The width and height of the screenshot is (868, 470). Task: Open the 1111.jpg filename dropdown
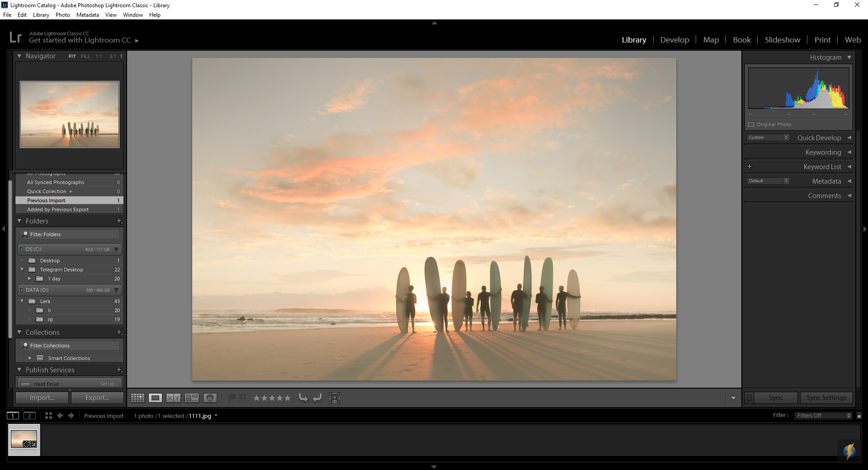[x=216, y=415]
